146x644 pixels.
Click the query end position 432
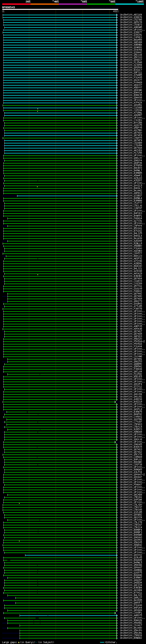coord(115,11)
